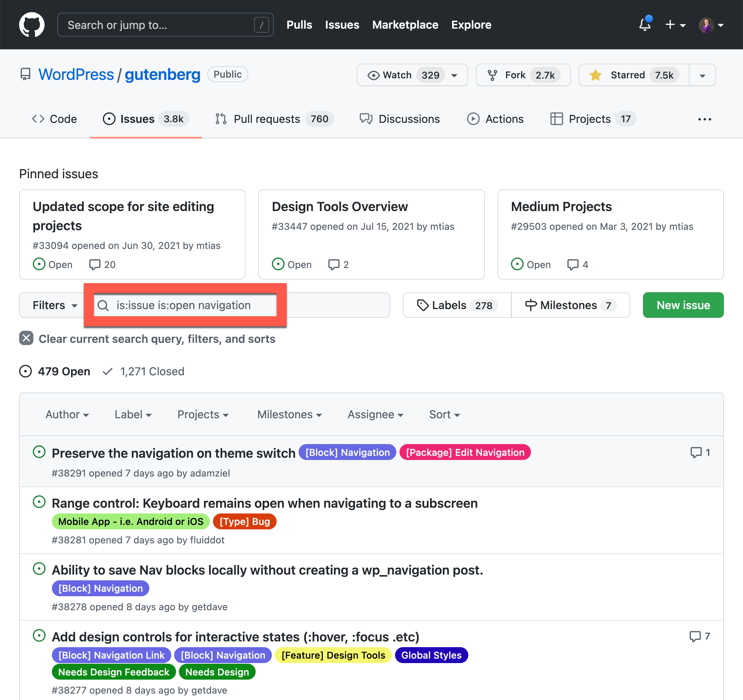Switch to the Code tab
Screen dimensions: 743x700
click(x=54, y=119)
